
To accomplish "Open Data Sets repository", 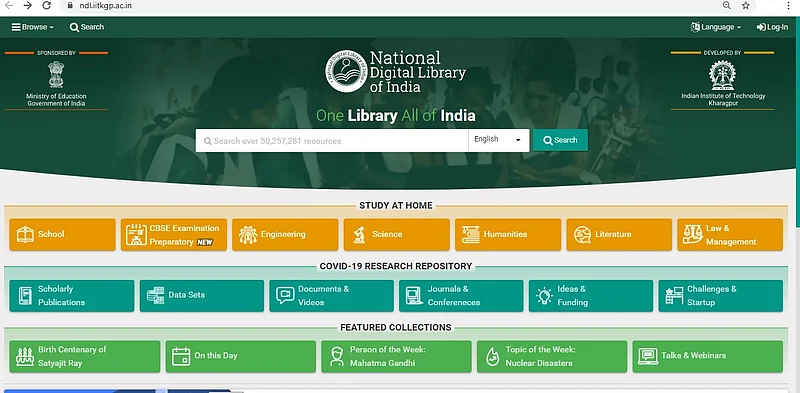I will point(202,296).
